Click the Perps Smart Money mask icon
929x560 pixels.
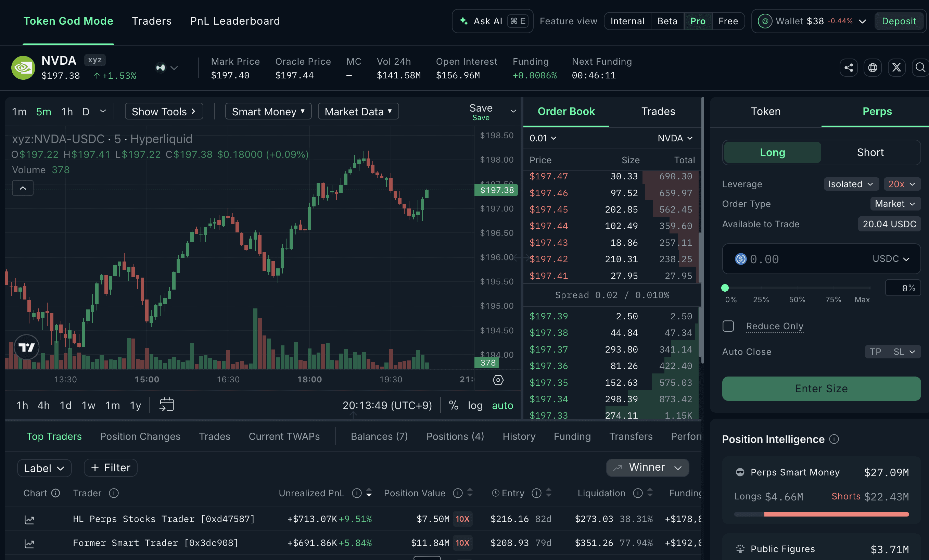[740, 472]
